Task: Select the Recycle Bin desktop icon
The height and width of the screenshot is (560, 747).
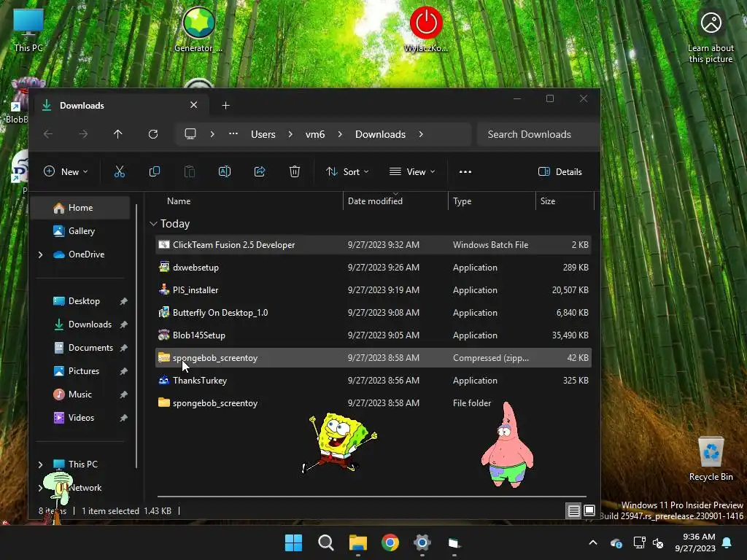Action: (x=711, y=458)
